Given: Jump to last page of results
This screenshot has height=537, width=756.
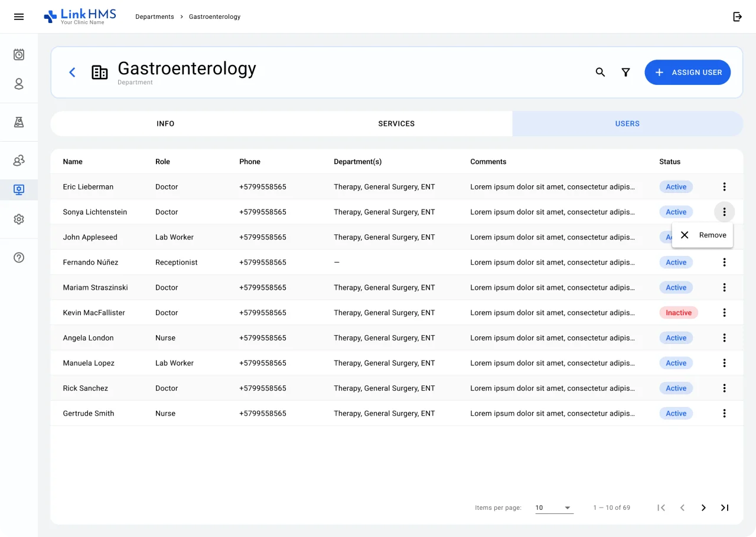Looking at the screenshot, I should click(725, 507).
